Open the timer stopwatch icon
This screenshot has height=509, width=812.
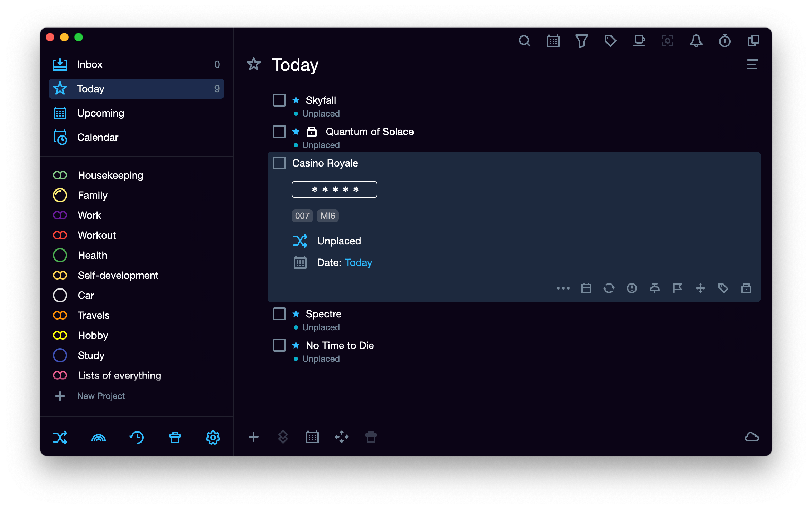tap(724, 41)
